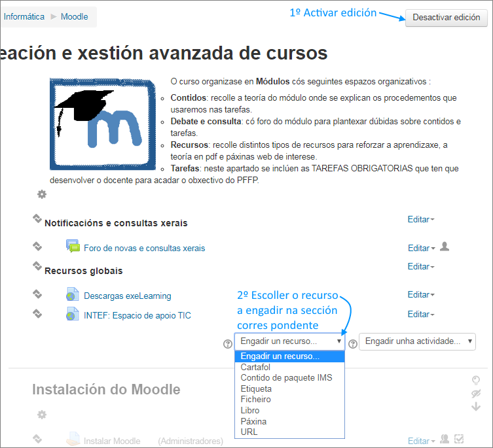Click move handle for Foro de novas
This screenshot has height=448, width=493.
coord(37,247)
